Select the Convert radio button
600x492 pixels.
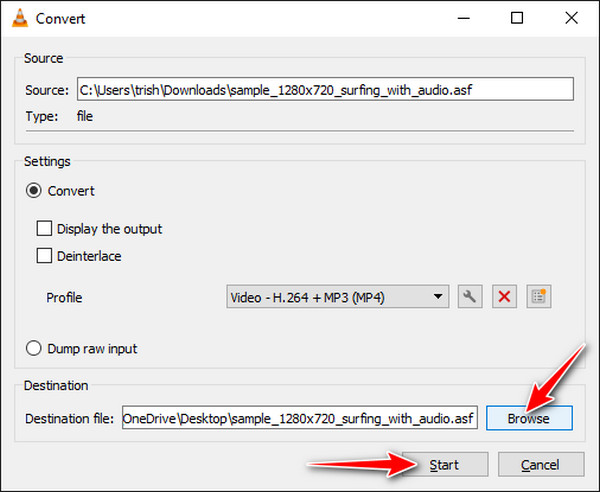pos(34,191)
